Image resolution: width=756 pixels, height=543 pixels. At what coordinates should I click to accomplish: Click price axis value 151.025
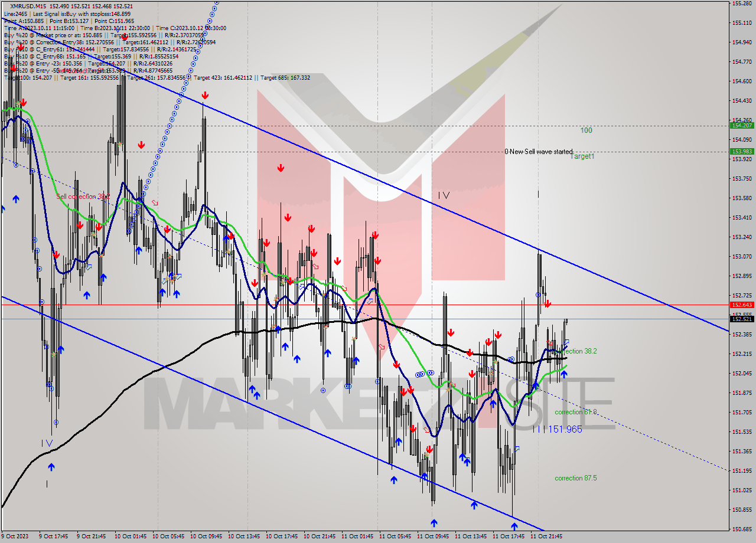point(742,490)
